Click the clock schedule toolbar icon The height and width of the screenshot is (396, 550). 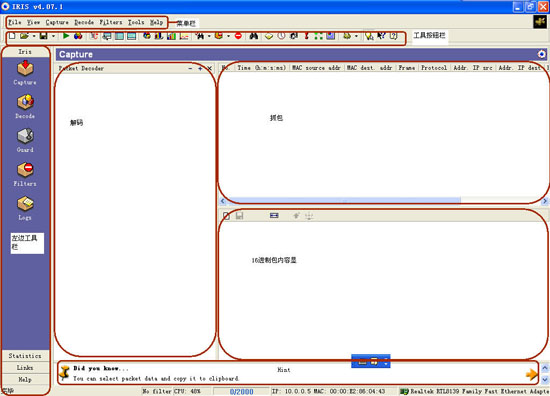tap(281, 36)
